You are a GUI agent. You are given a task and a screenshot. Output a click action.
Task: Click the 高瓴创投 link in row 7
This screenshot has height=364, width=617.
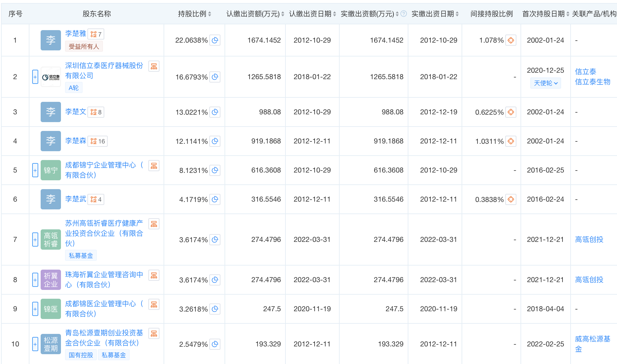589,240
